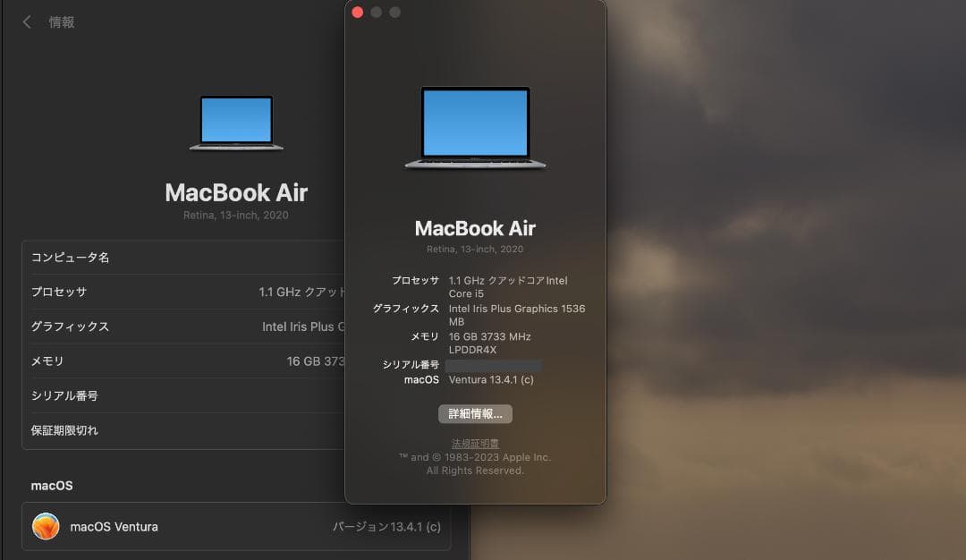
Task: Select the macOS Ventura version row
Action: [237, 527]
